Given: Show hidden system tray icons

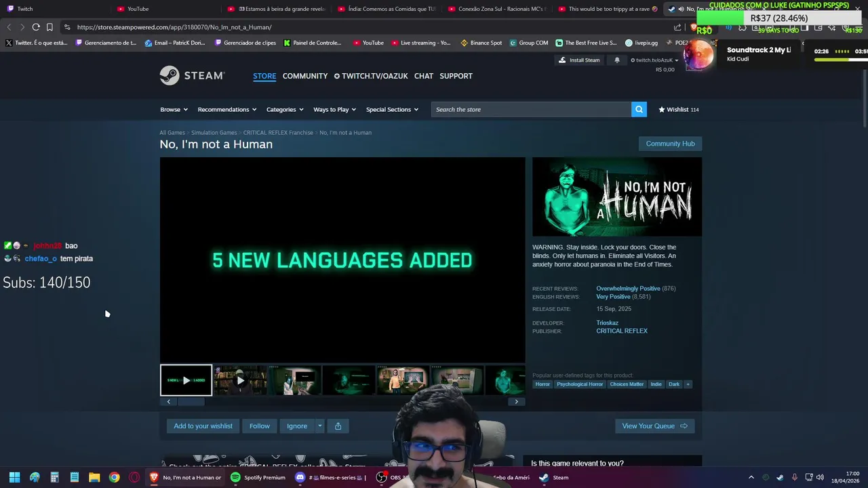Looking at the screenshot, I should pyautogui.click(x=751, y=477).
